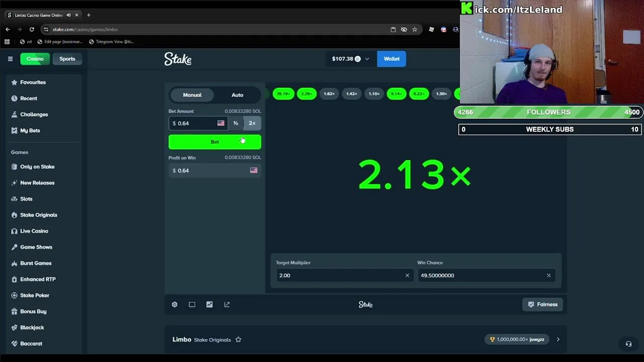Click the Recent clock icon in sidebar
The width and height of the screenshot is (644, 362).
pyautogui.click(x=14, y=98)
